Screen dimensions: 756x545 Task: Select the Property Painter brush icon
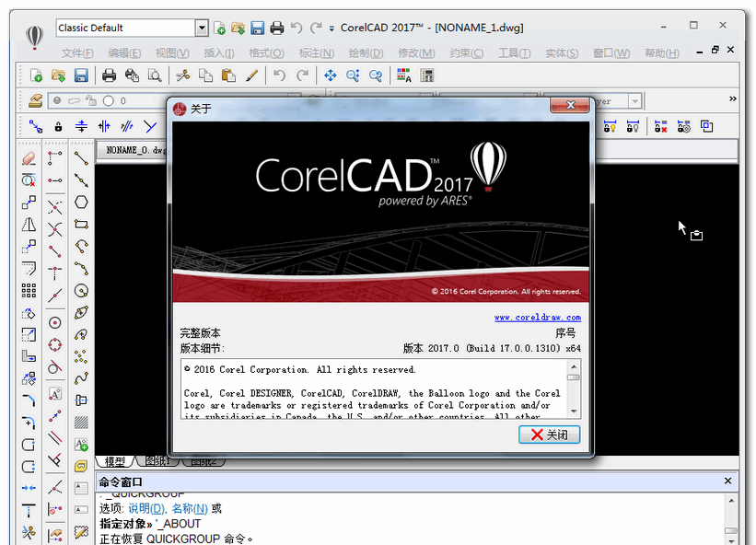[x=251, y=75]
